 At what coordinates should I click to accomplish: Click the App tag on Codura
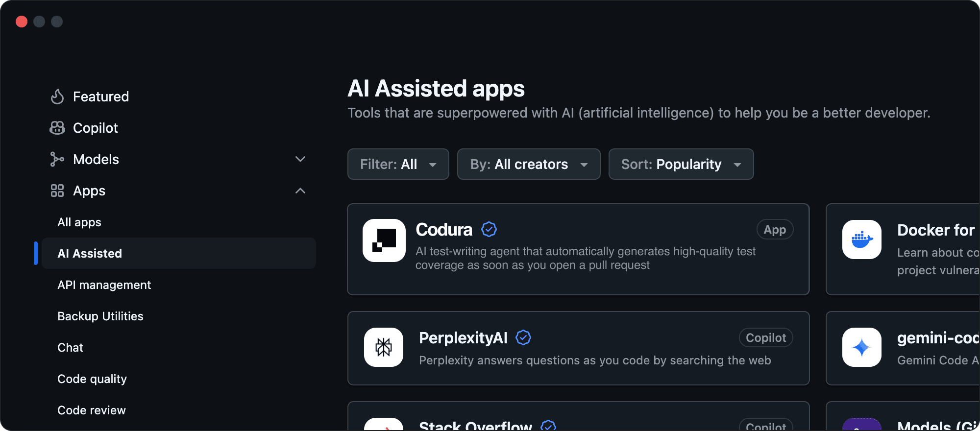point(775,229)
